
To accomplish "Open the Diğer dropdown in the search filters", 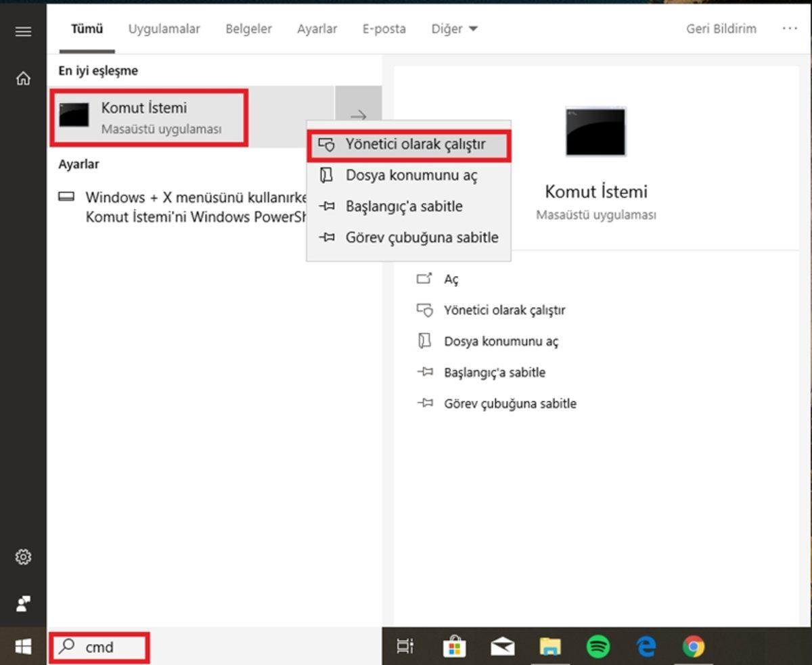I will [454, 28].
